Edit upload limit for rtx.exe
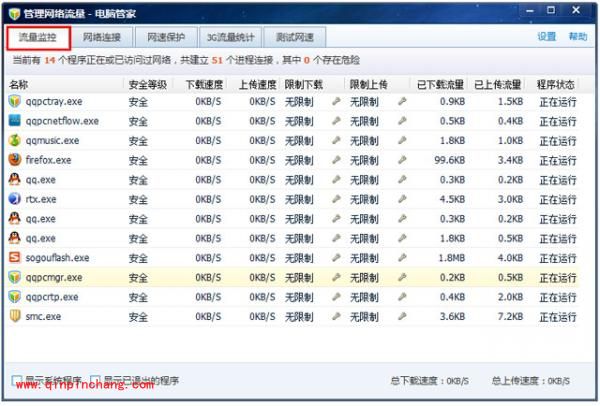Viewport: 600px width, 406px height. coord(402,199)
